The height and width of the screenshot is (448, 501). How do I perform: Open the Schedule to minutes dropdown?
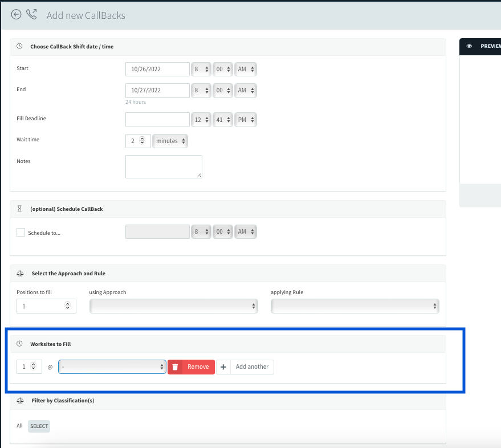[x=223, y=231]
